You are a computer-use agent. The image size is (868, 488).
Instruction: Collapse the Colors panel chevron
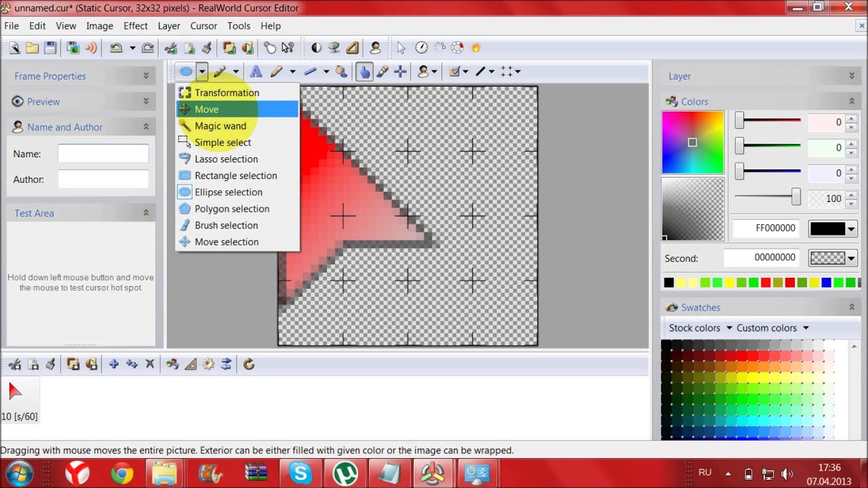852,101
